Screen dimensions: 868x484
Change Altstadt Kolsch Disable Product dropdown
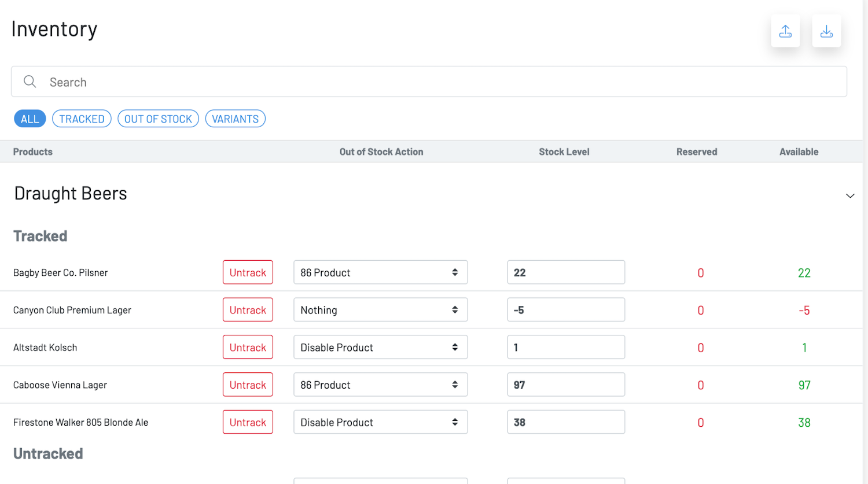coord(380,348)
